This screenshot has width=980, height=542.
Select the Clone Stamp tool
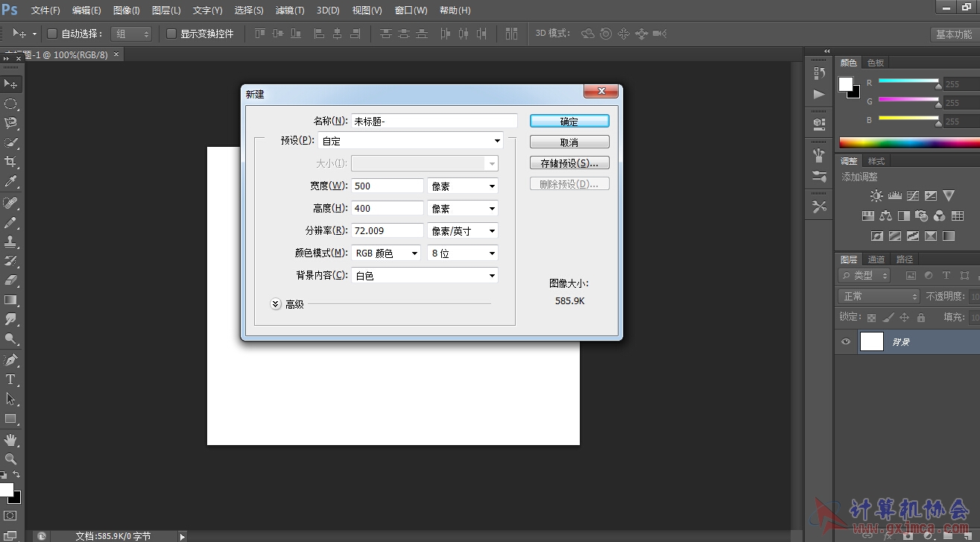pos(10,242)
